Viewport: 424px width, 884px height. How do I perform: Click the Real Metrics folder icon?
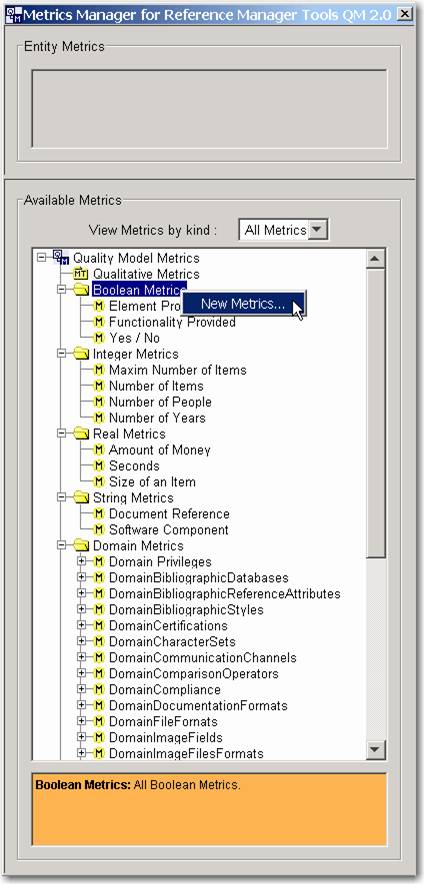click(x=82, y=434)
